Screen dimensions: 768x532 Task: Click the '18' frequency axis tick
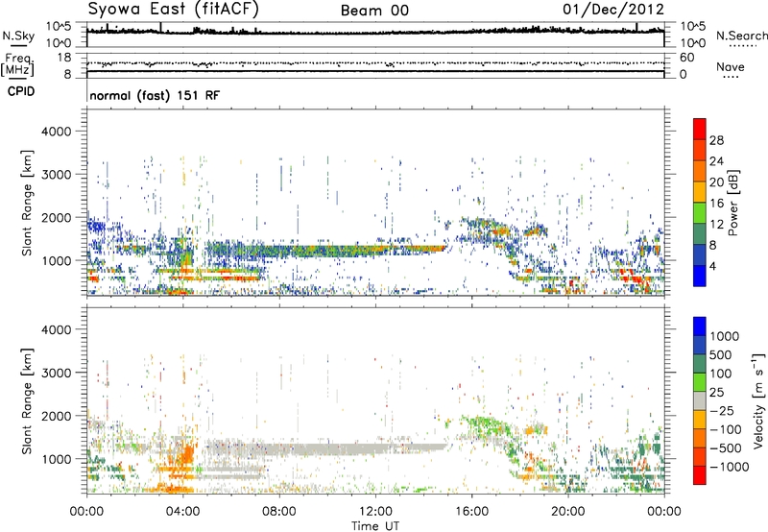64,58
